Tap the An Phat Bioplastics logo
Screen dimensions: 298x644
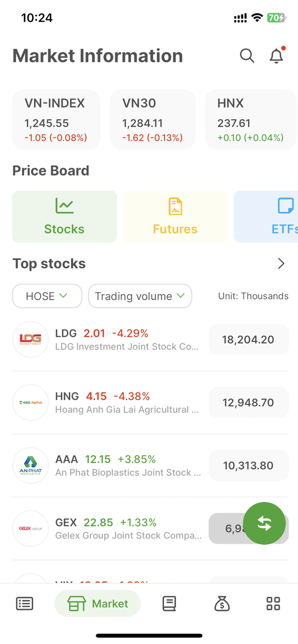31,466
